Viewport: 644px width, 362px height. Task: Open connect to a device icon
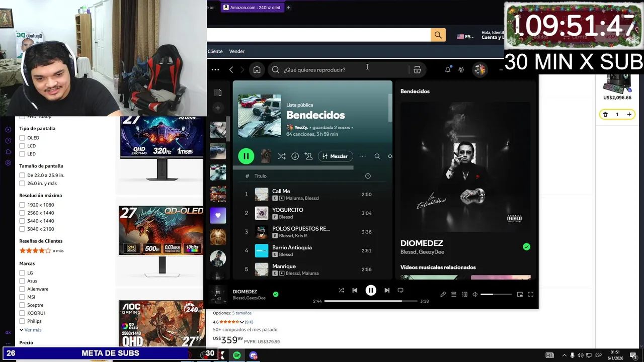pos(464,295)
